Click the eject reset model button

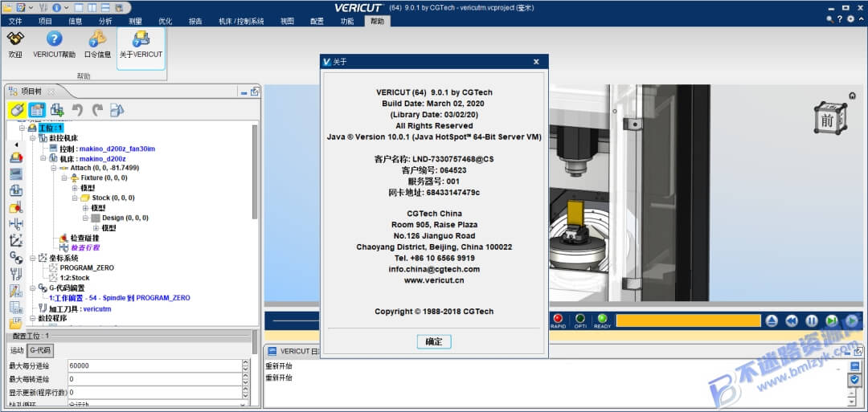(x=772, y=320)
